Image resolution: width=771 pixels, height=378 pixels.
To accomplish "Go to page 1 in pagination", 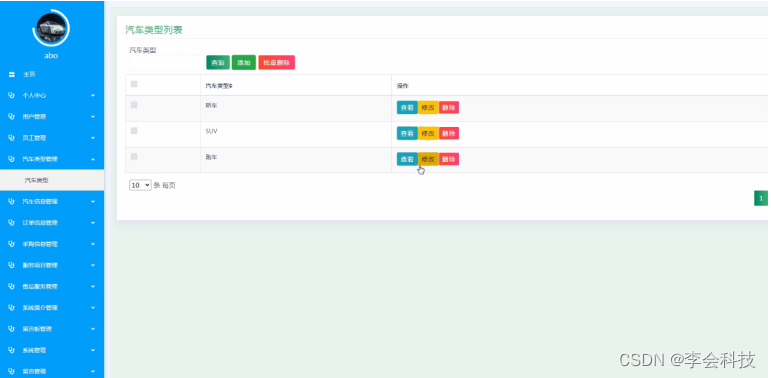I will click(x=761, y=199).
